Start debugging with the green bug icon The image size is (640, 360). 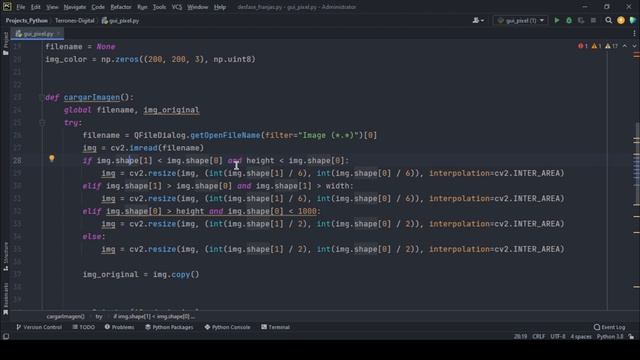569,20
